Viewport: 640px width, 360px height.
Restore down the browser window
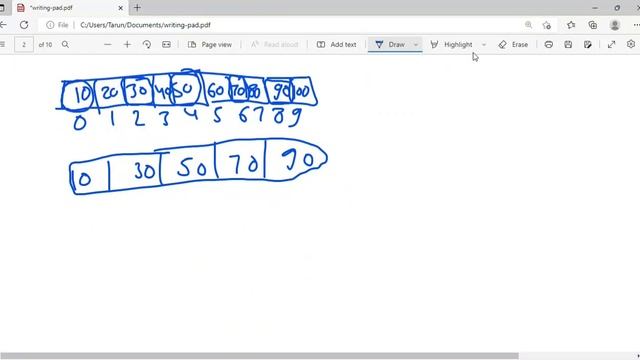tap(617, 8)
